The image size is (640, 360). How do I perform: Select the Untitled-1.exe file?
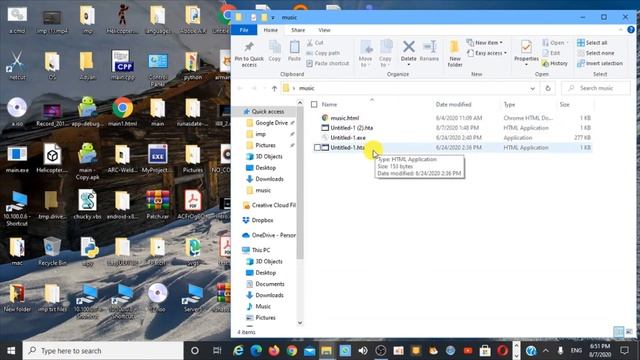coord(348,138)
